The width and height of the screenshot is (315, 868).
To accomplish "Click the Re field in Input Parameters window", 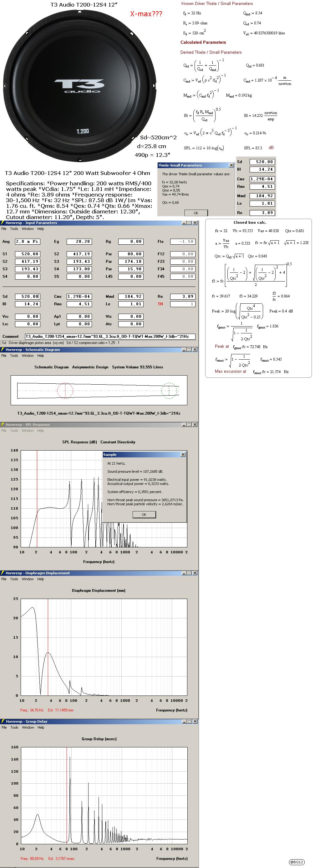I will click(183, 297).
